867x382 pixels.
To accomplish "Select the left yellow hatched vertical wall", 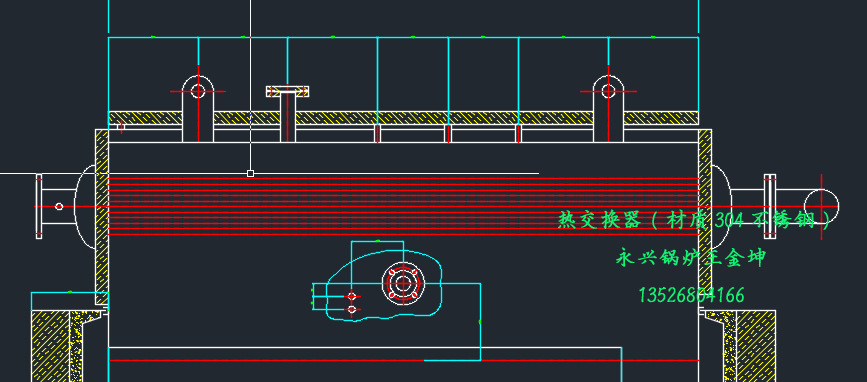I will point(102,217).
